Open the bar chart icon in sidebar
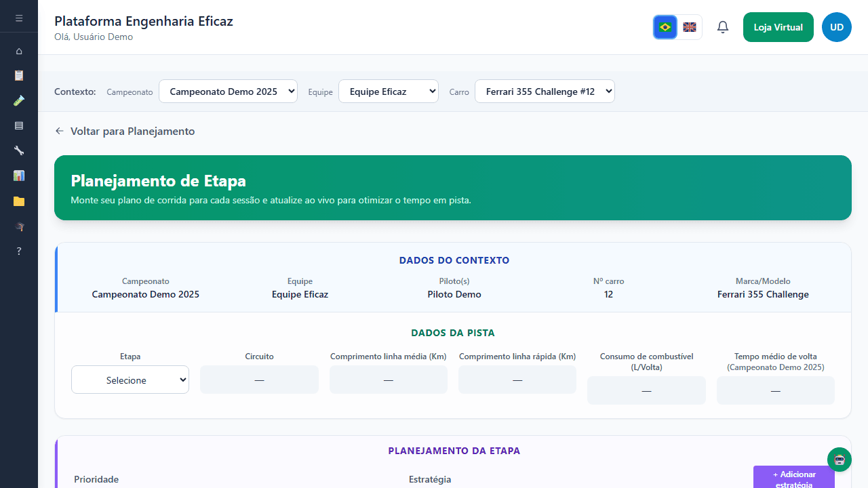 click(x=19, y=176)
